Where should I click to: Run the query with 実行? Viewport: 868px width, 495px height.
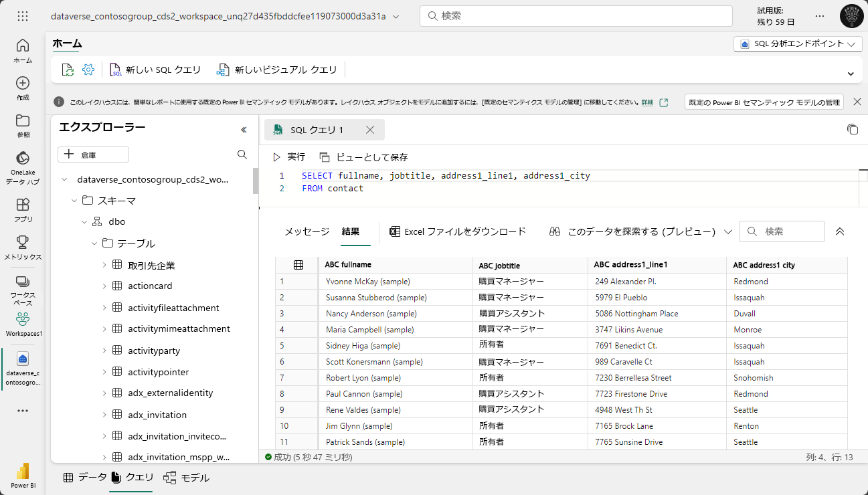tap(288, 157)
